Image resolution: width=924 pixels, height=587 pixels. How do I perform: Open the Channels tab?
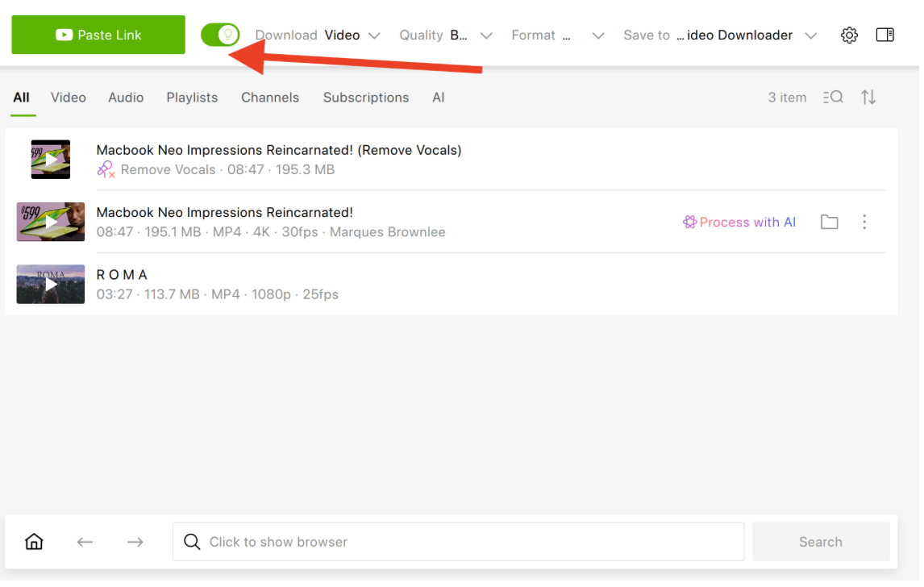[270, 98]
